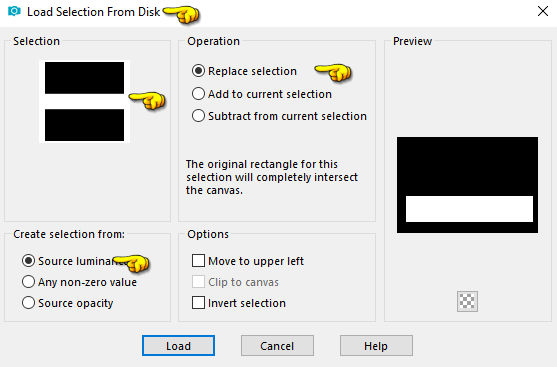Viewport: 557px width, 367px height.
Task: Click the yellow hand beside Replace selection
Action: pos(333,72)
